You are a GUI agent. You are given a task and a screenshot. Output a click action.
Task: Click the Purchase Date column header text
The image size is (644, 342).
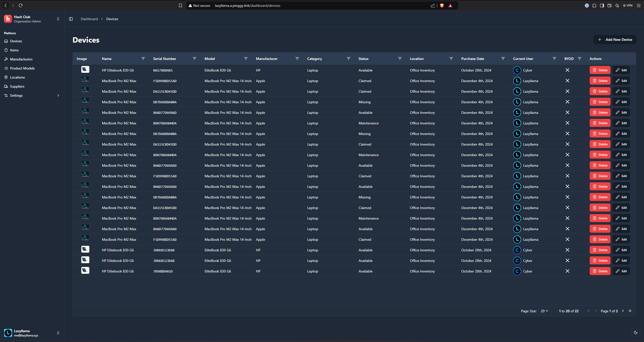473,59
